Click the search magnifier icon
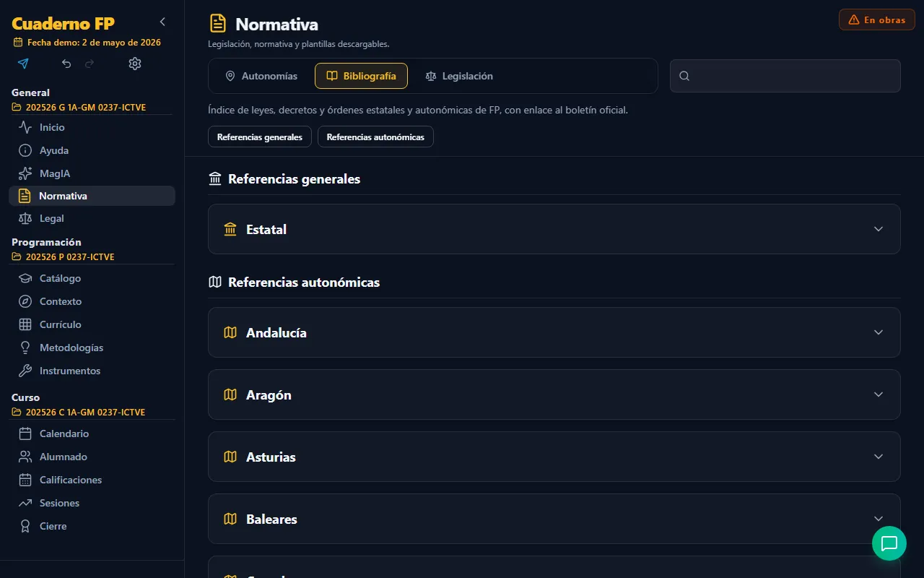The image size is (924, 578). pyautogui.click(x=684, y=76)
